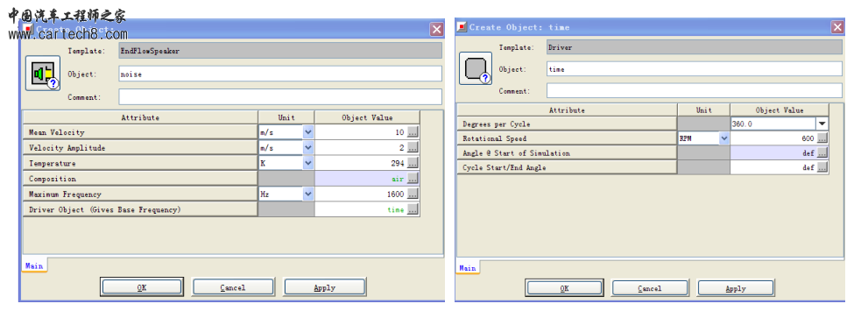
Task: Click the EndFlowSpeaker template icon
Action: pyautogui.click(x=43, y=73)
